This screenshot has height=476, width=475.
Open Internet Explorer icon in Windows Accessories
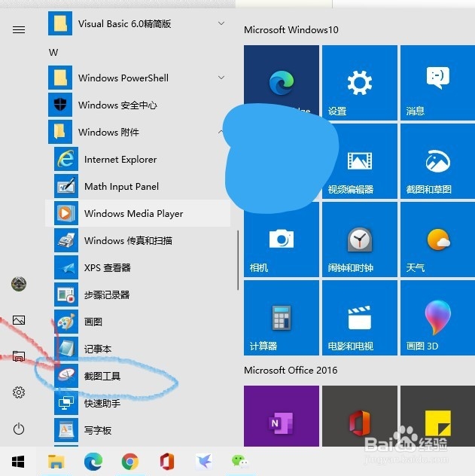coord(66,159)
